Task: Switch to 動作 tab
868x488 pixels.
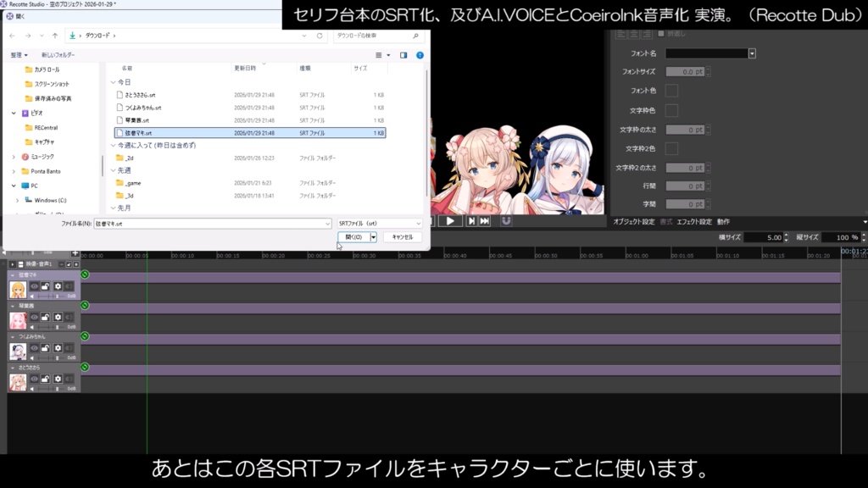Action: tap(724, 222)
